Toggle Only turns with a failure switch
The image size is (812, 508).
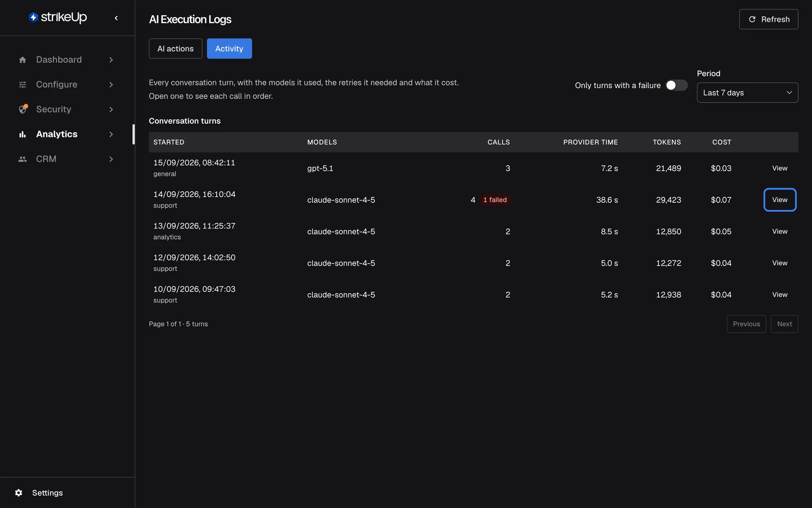click(677, 85)
